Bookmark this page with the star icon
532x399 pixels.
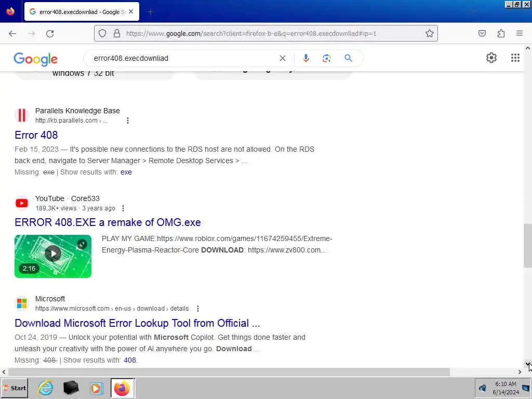click(x=430, y=33)
